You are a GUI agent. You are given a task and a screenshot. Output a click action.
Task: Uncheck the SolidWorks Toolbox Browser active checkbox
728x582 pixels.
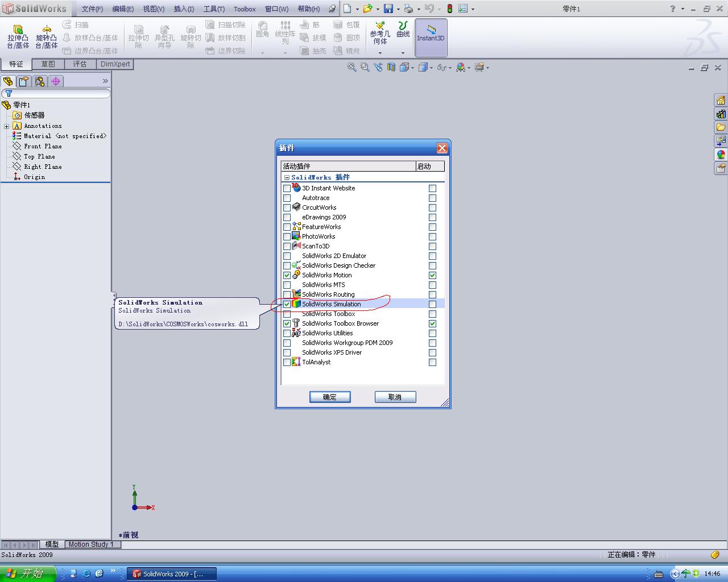tap(287, 323)
